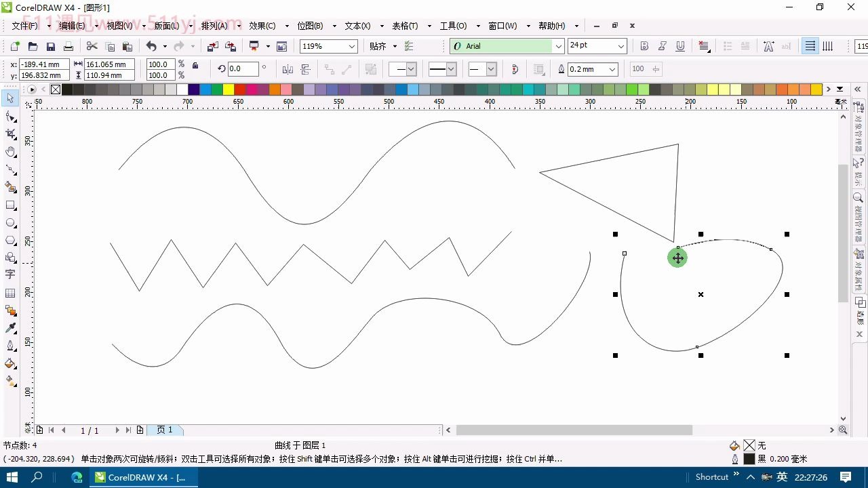Viewport: 868px width, 488px height.
Task: Select the Basic Shapes tool
Action: (10, 258)
